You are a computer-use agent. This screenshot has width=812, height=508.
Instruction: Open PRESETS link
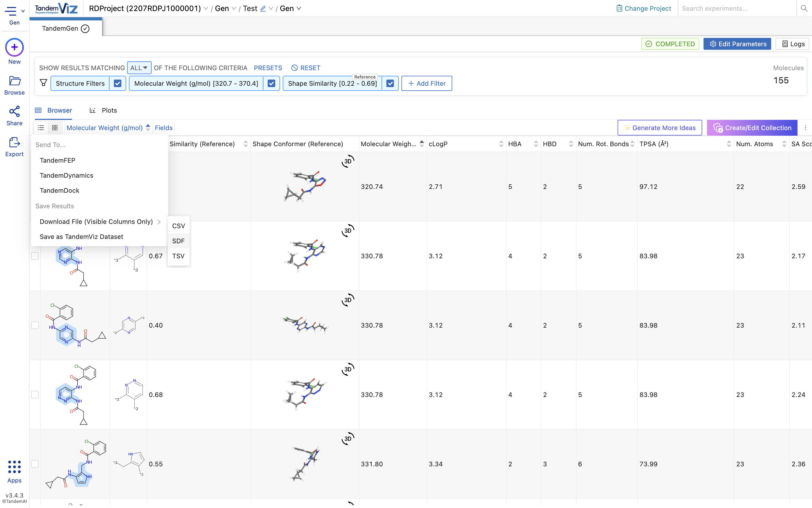pos(268,68)
